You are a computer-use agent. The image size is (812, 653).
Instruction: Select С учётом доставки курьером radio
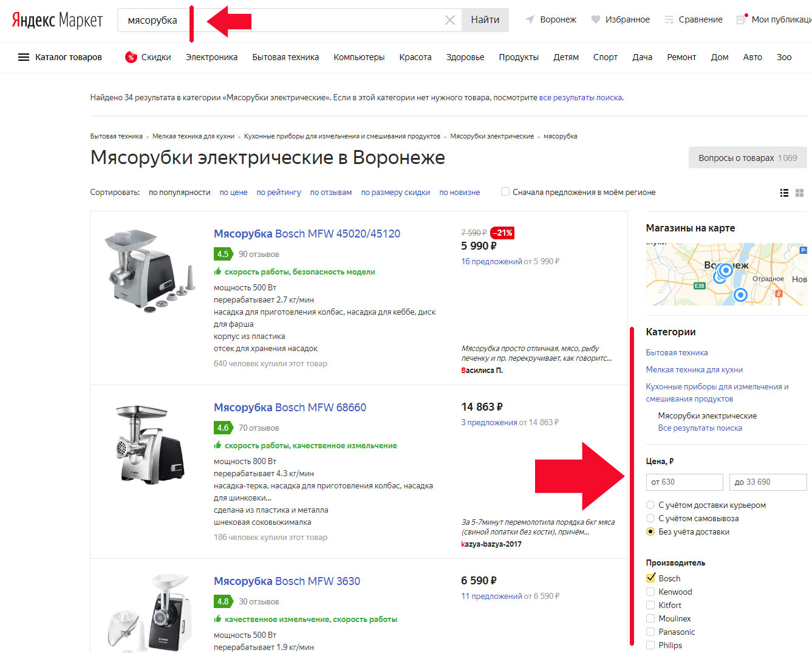[x=650, y=505]
